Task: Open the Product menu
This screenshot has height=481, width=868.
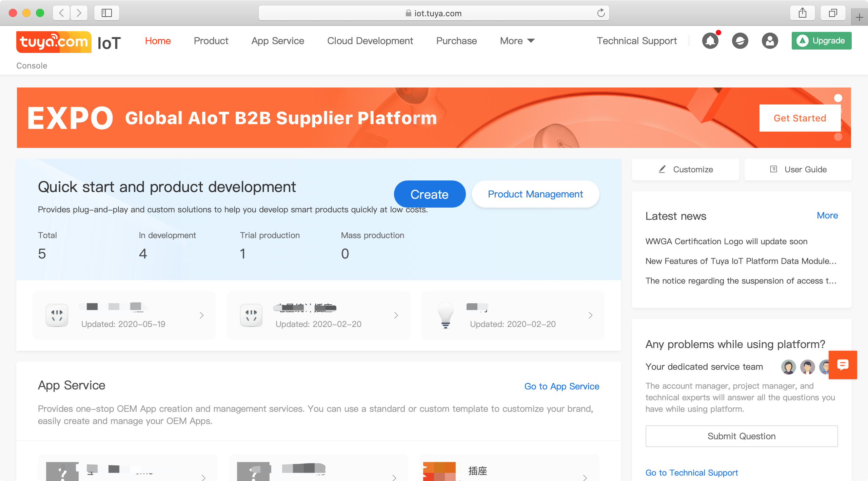Action: tap(211, 41)
